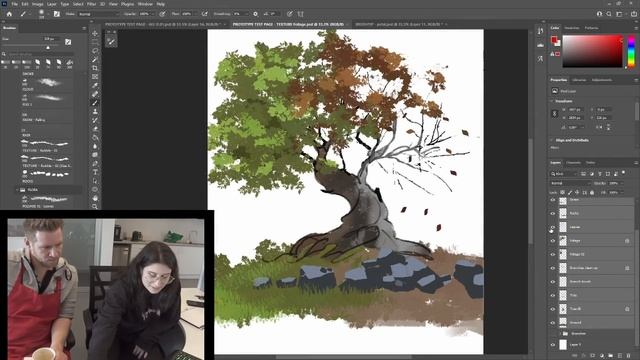Screen dimensions: 640x360
Task: Switch to the first PROTOTYPE TEST PAGE document tab
Action: pyautogui.click(x=163, y=24)
